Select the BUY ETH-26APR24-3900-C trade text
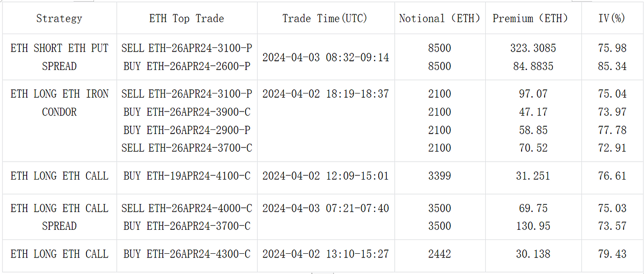Screen dimensions: 644x274 [x=187, y=112]
